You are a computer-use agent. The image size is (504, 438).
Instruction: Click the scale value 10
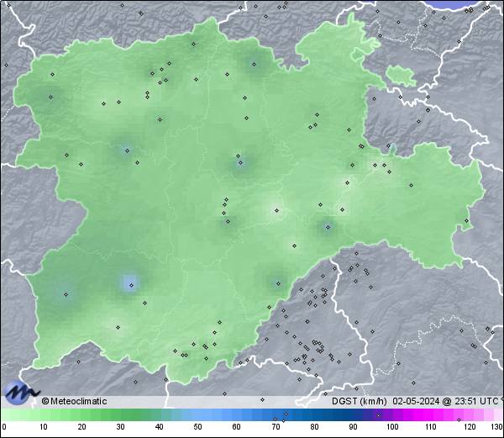click(44, 427)
